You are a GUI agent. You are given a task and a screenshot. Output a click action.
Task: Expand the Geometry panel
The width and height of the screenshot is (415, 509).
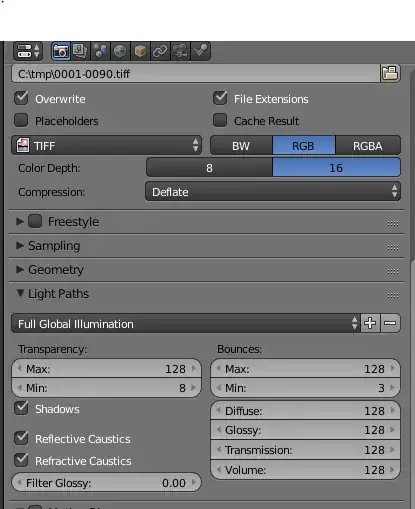20,269
